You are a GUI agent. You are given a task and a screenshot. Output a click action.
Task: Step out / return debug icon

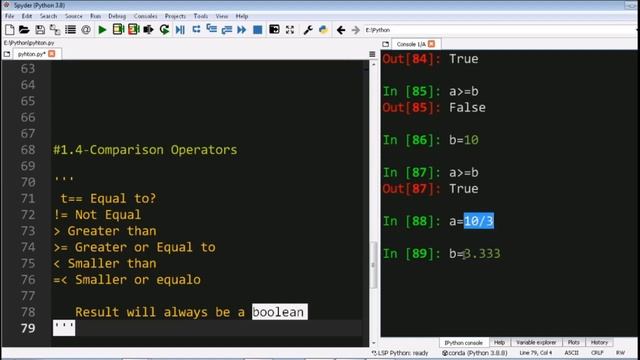(227, 29)
